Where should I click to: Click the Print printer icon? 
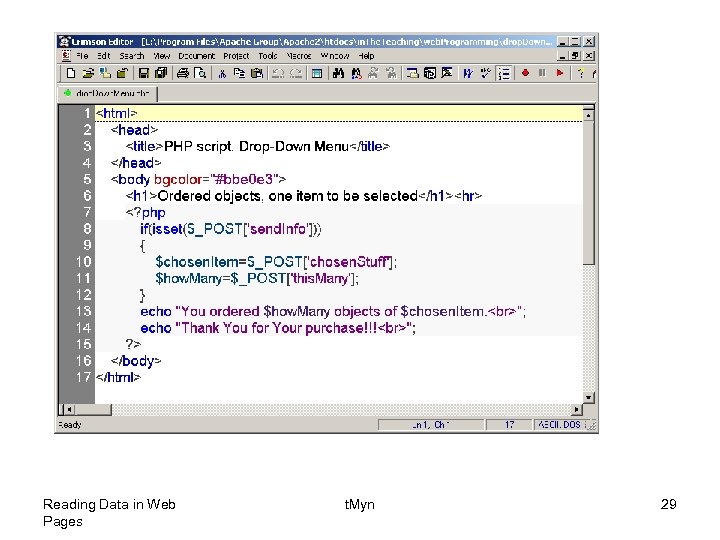click(x=183, y=73)
